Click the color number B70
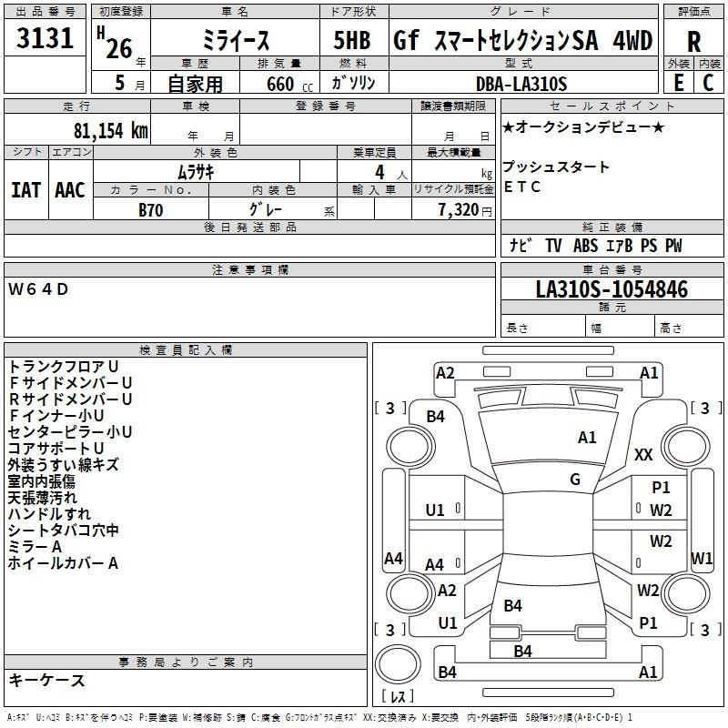 coord(151,210)
